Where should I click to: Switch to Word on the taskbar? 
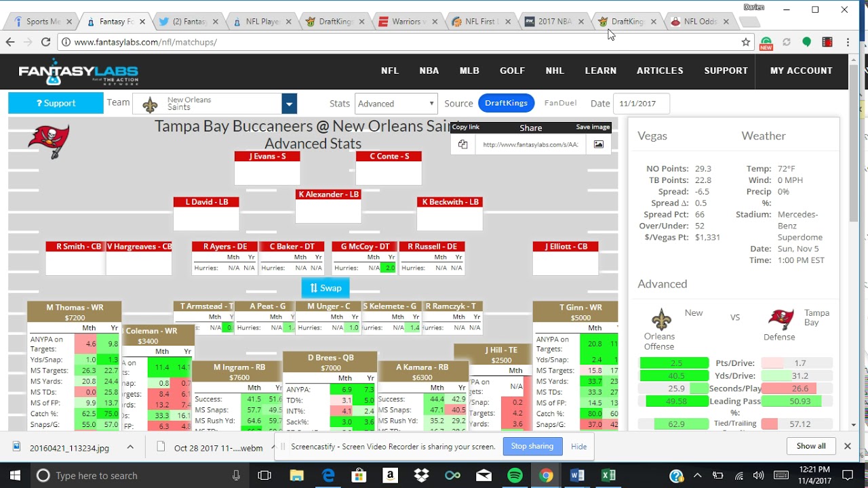click(x=577, y=475)
